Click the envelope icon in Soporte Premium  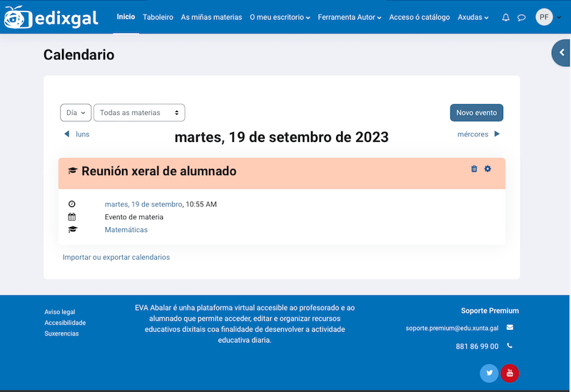pyautogui.click(x=510, y=328)
